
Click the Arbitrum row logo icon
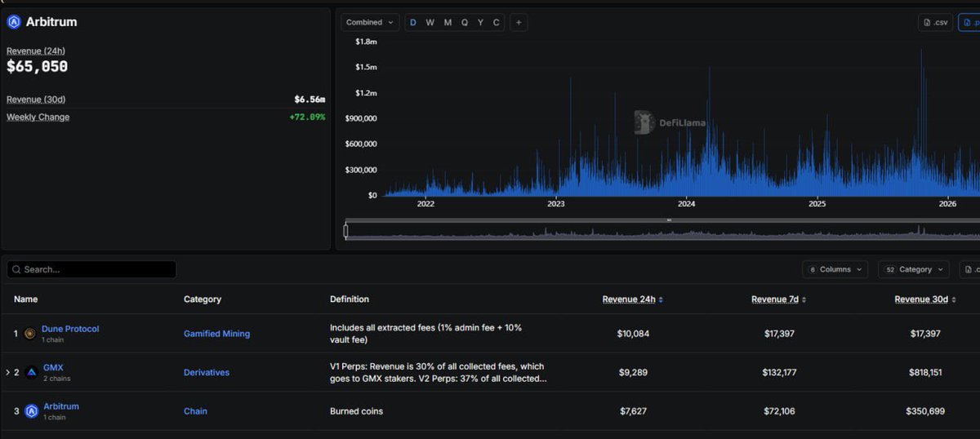(x=31, y=411)
